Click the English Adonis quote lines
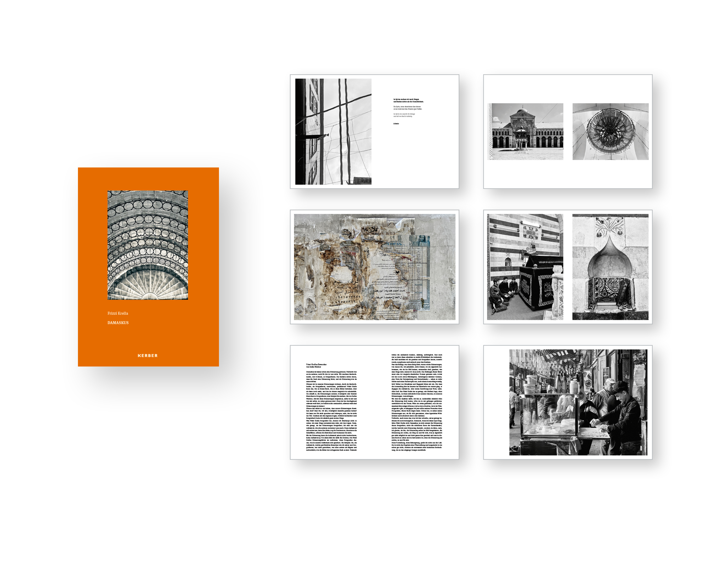Screen dimensions: 728x571 click(404, 115)
